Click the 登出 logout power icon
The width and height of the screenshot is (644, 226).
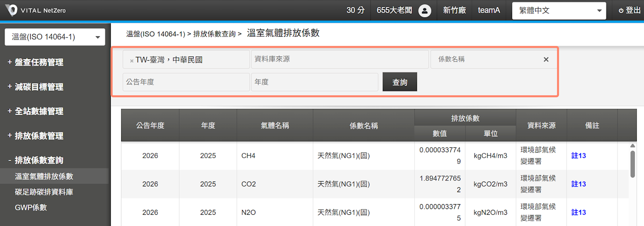tap(621, 10)
